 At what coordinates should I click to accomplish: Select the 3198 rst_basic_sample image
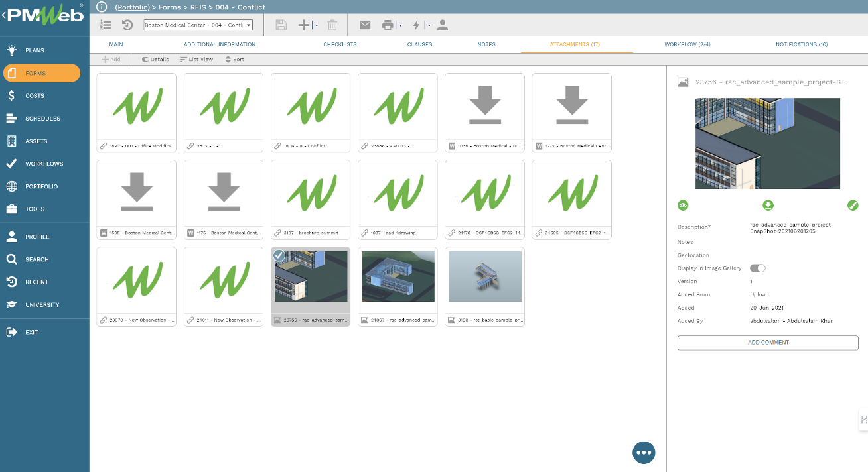(484, 287)
